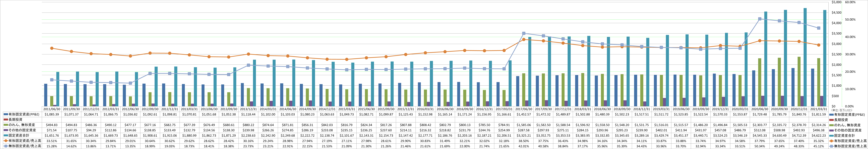Click the fixed assets total $1,908.61

150,135
